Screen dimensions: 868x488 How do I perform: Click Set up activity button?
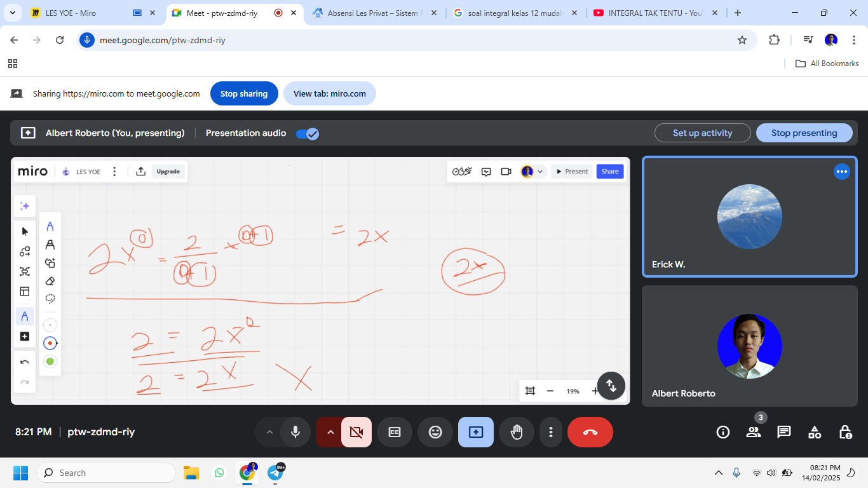click(x=703, y=133)
